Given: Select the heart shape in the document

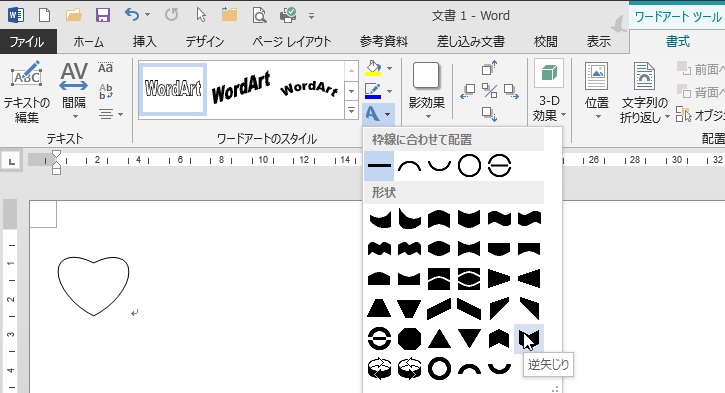Looking at the screenshot, I should click(x=93, y=286).
